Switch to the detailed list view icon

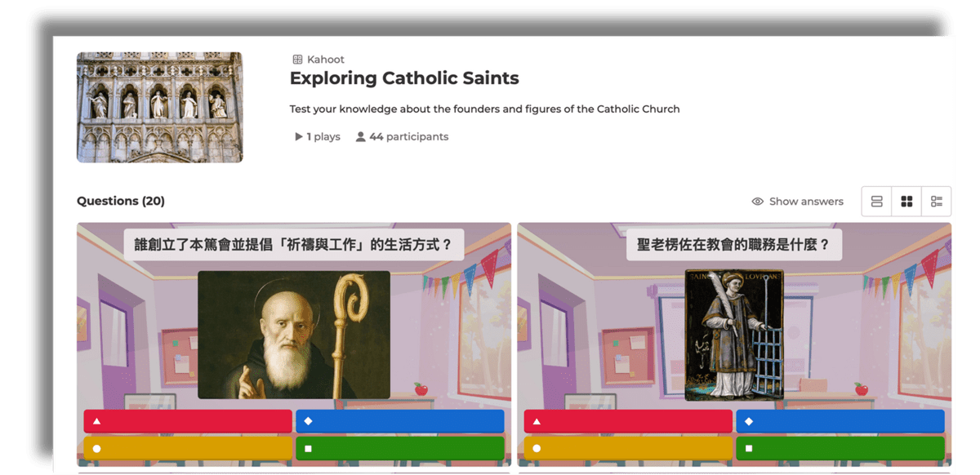[937, 202]
